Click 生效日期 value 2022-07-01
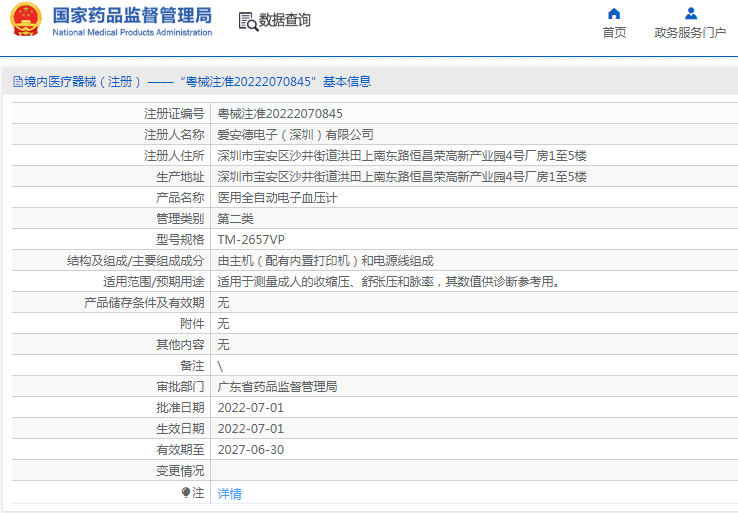 click(x=250, y=429)
